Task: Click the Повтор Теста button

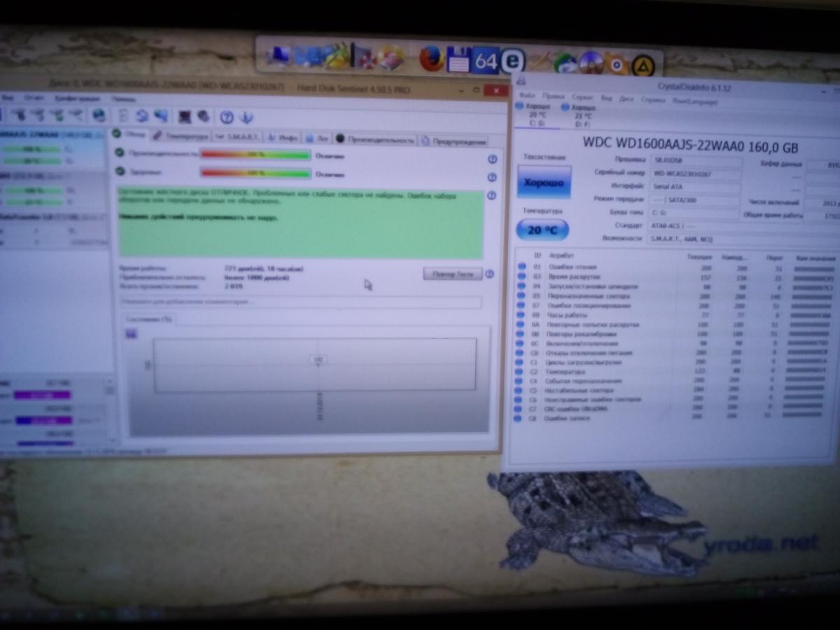Action: (x=453, y=274)
